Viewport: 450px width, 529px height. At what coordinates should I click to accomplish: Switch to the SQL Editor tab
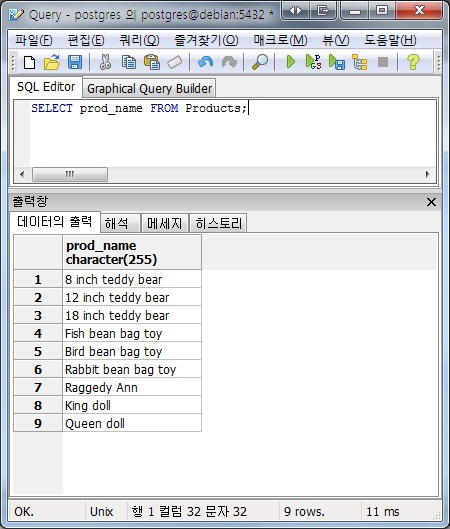pos(46,87)
